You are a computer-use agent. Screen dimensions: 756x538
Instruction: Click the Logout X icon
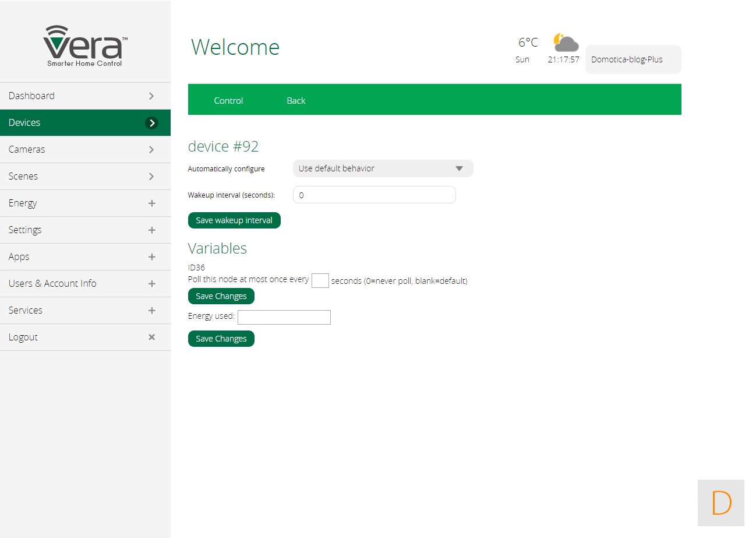(x=151, y=337)
